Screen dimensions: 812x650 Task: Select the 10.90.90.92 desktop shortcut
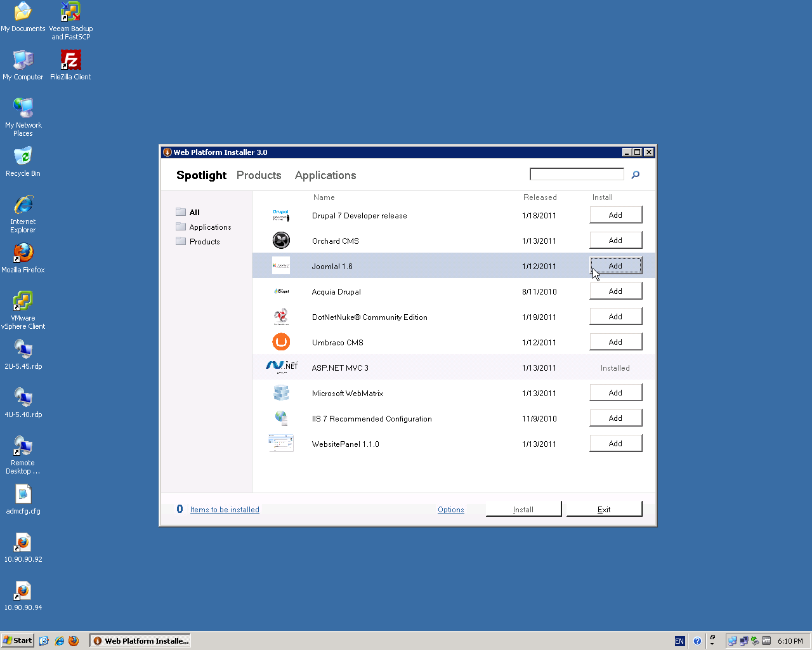(23, 547)
